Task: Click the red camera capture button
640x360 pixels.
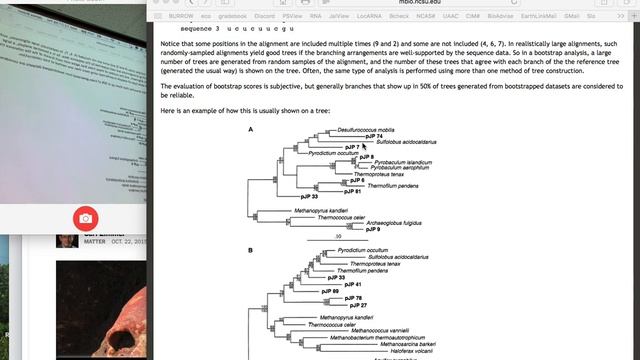Action: pyautogui.click(x=86, y=218)
